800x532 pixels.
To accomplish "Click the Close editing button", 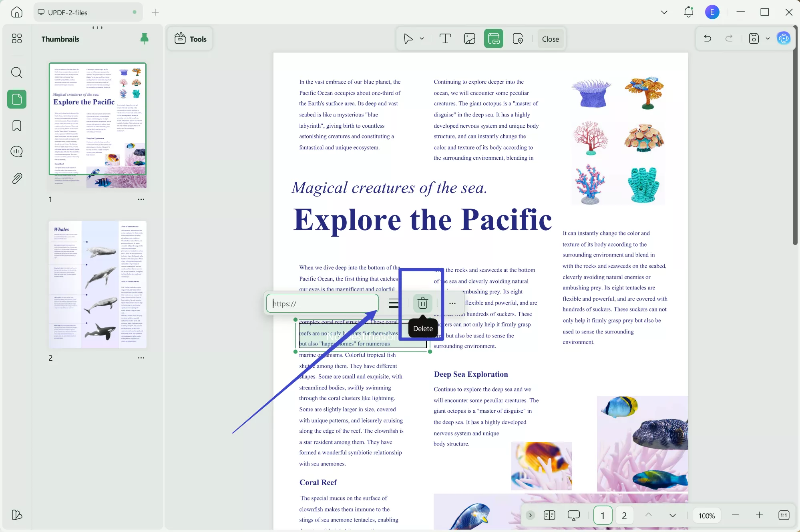I will pyautogui.click(x=550, y=39).
